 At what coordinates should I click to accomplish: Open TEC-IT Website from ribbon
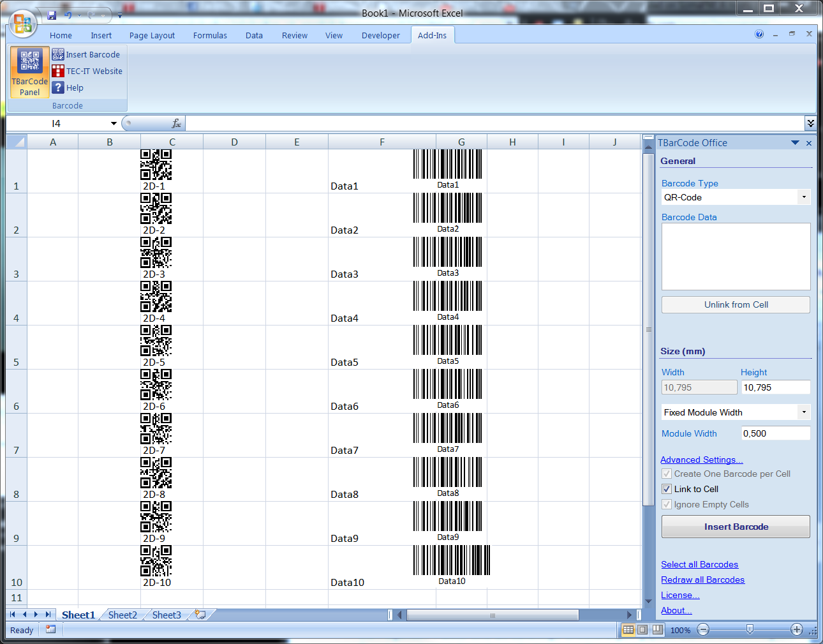(x=87, y=71)
